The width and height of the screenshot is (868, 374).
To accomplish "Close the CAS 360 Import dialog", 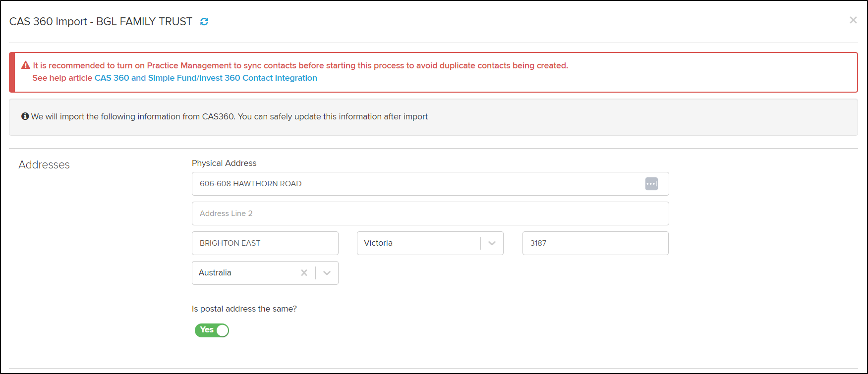I will pos(853,20).
